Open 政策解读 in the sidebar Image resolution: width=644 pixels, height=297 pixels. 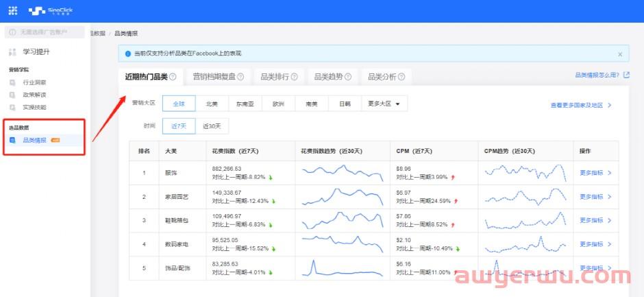(x=34, y=95)
